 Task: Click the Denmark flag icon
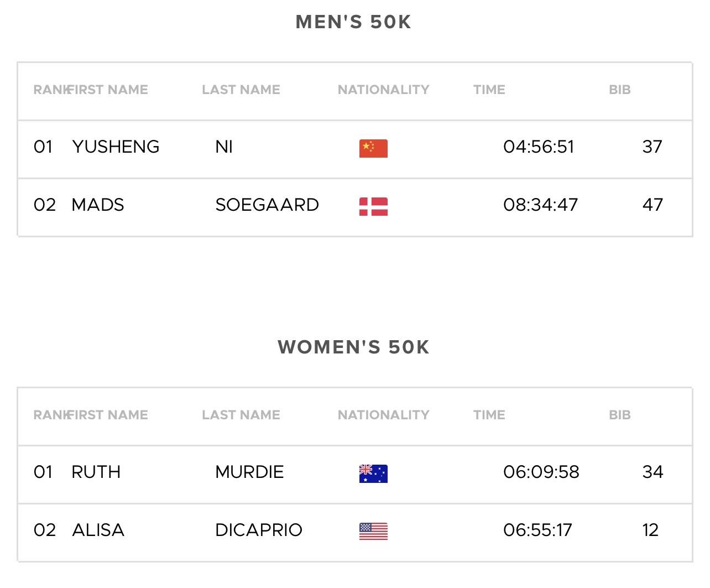[373, 206]
